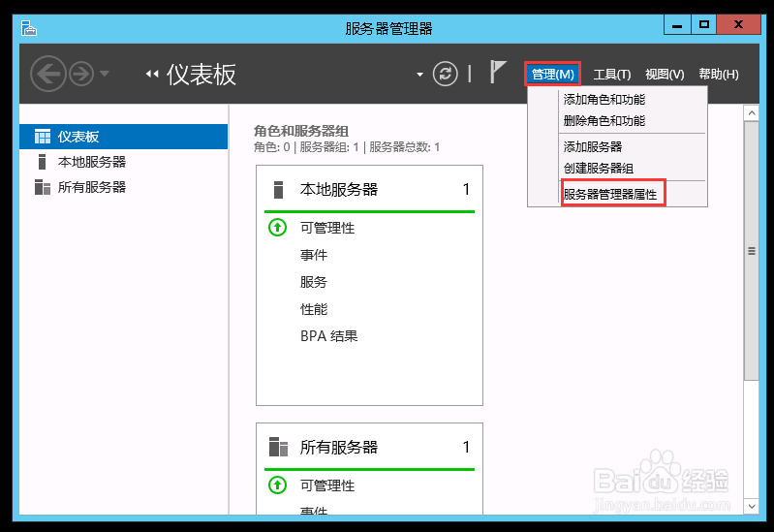Viewport: 774px width, 532px height.
Task: Click the 仪表板 breadcrumb title
Action: [201, 75]
